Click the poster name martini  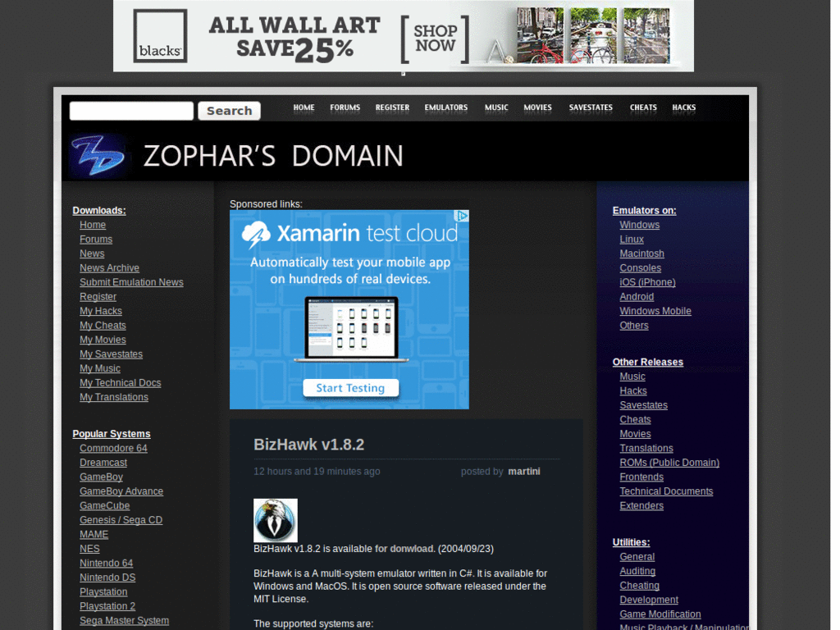(523, 471)
